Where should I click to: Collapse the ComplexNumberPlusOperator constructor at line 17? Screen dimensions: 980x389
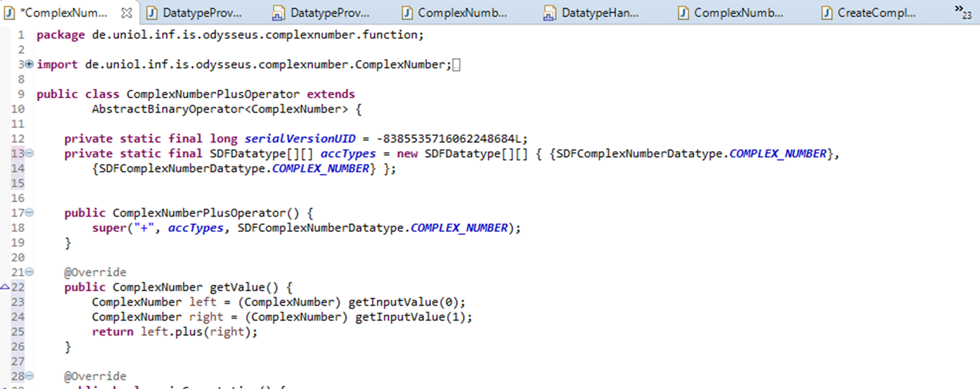pos(30,213)
